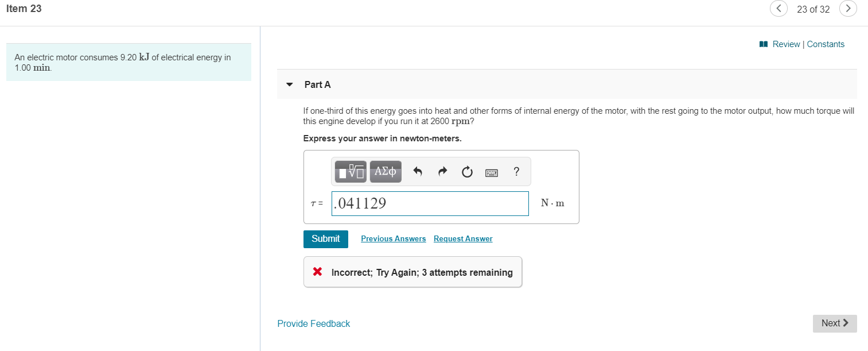This screenshot has width=868, height=351.
Task: Select the torque answer input field
Action: (430, 203)
